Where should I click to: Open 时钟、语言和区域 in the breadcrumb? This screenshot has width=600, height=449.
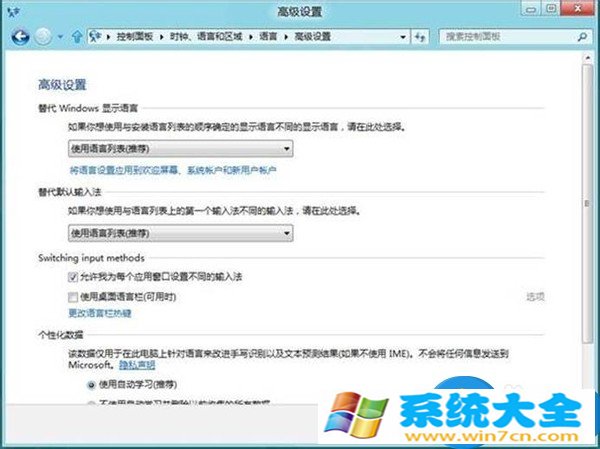coord(206,37)
